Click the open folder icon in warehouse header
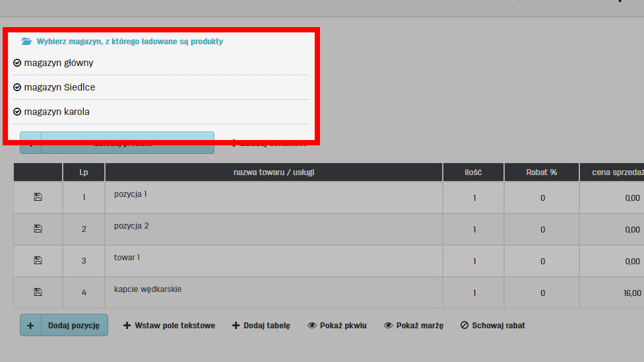 (x=26, y=41)
